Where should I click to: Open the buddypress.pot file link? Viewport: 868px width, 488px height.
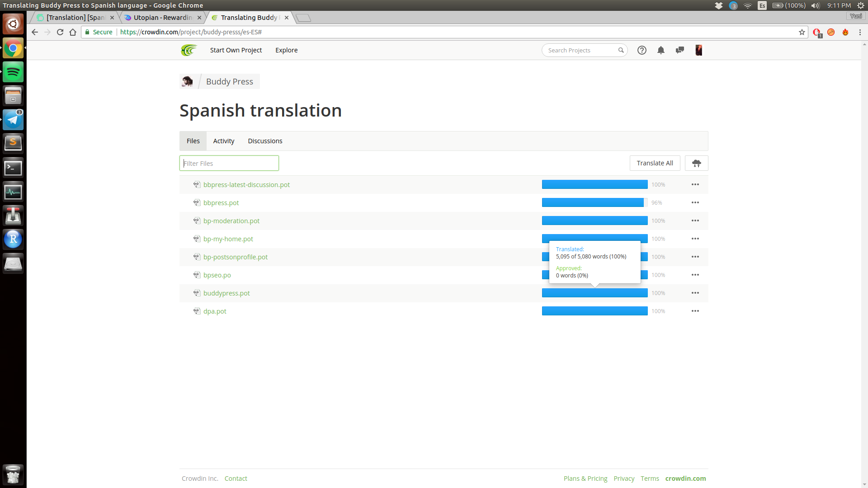(226, 293)
